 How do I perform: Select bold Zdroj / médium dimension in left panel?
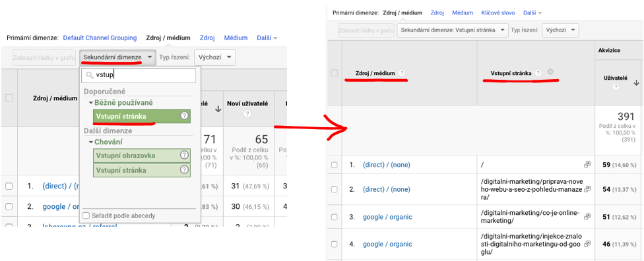(x=168, y=38)
